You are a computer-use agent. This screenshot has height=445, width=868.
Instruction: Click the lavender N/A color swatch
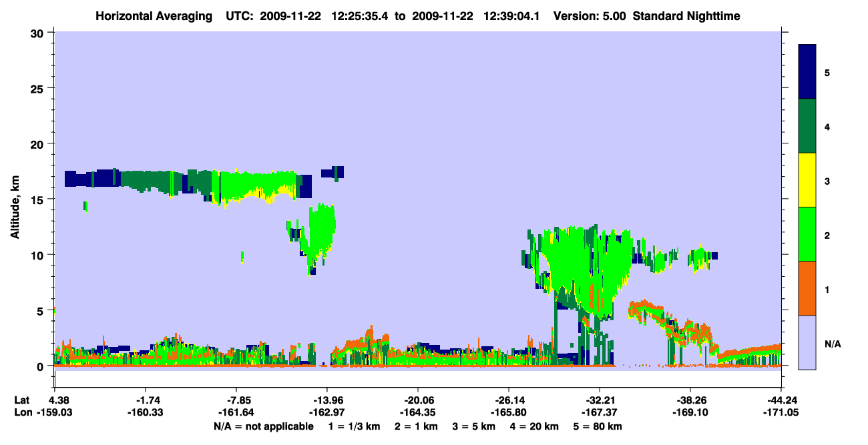807,342
